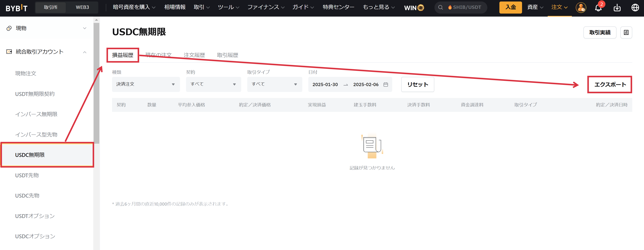Click the 約定/決済日時 column header
Image resolution: width=644 pixels, height=250 pixels.
point(611,105)
